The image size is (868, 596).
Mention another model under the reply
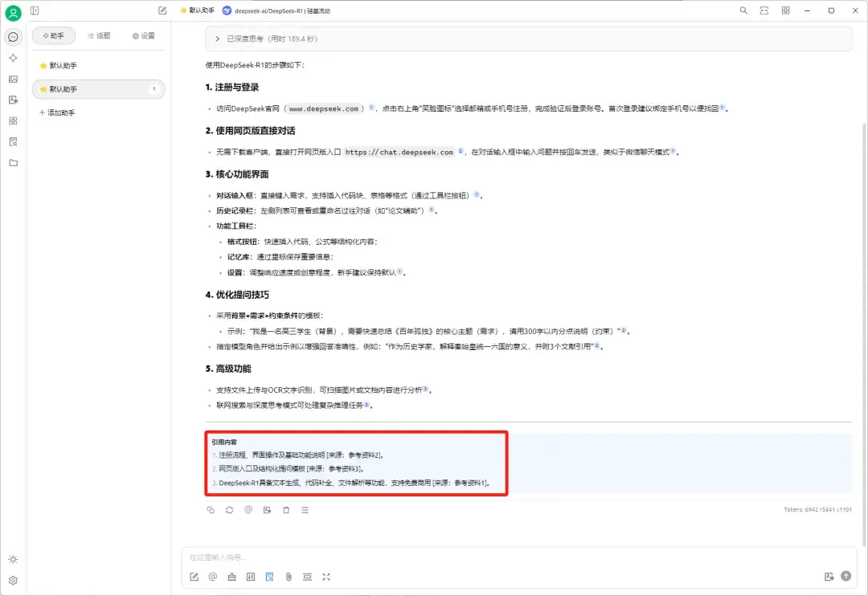point(248,510)
